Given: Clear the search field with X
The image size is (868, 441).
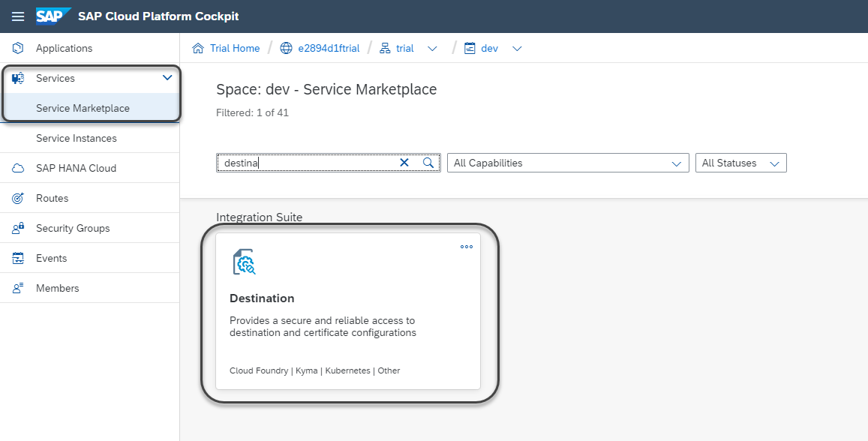Looking at the screenshot, I should pos(404,163).
